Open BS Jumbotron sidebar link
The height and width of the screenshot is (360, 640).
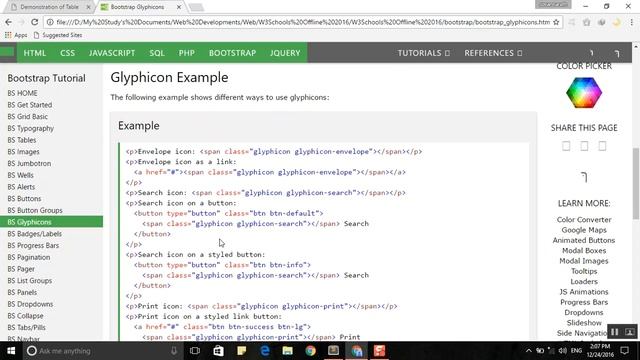29,163
